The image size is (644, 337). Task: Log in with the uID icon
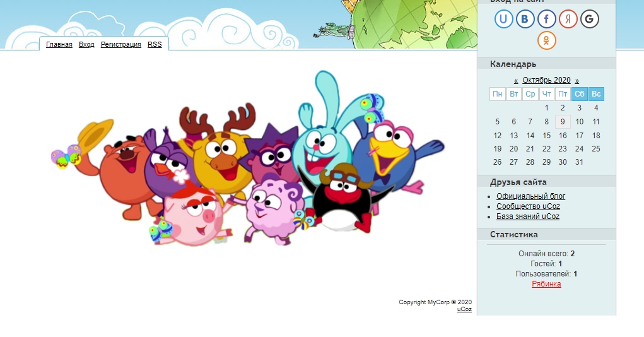click(x=503, y=19)
